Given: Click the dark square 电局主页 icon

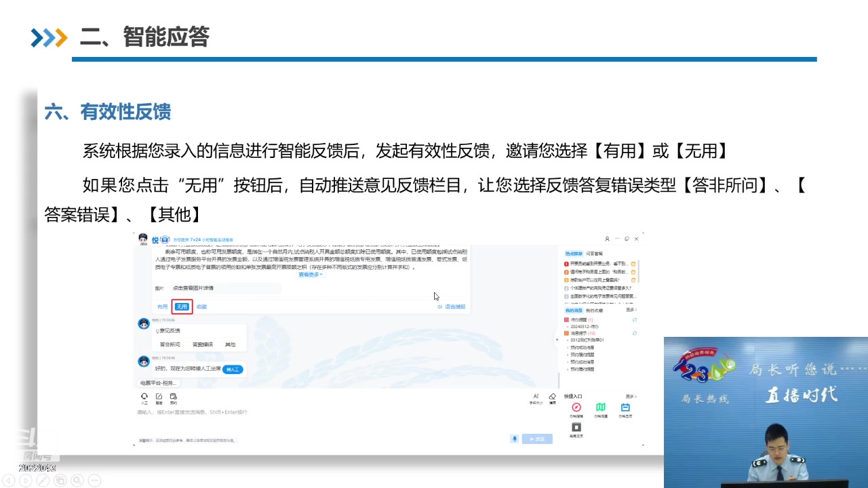Looking at the screenshot, I should pyautogui.click(x=576, y=427).
